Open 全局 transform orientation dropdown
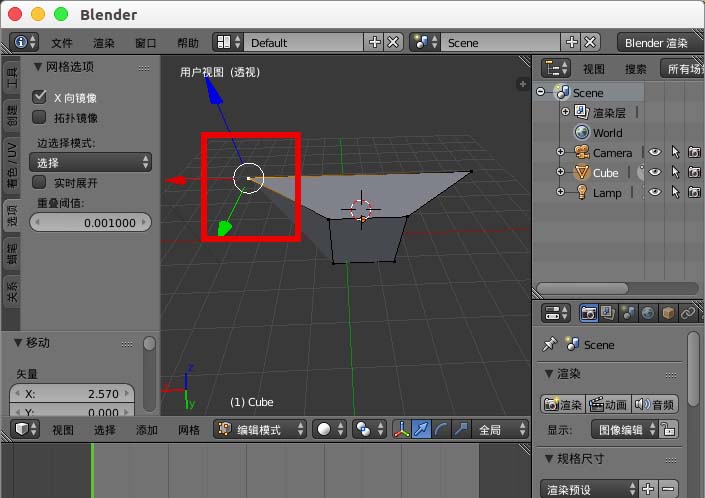 pos(500,429)
